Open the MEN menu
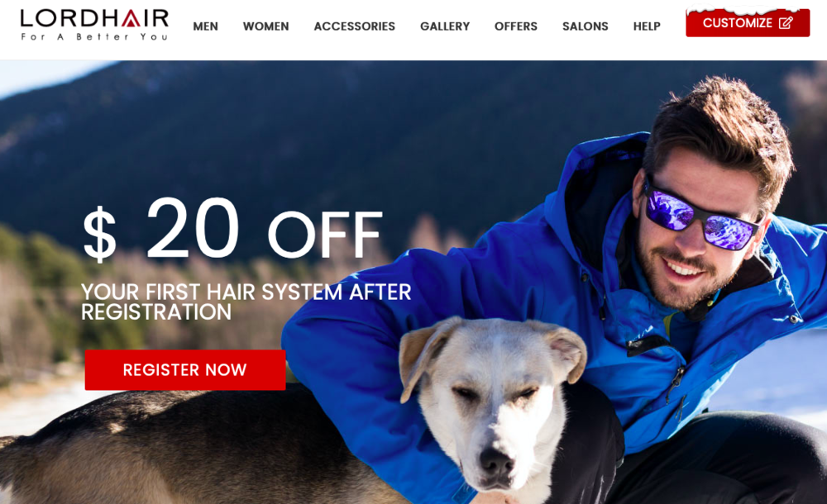 click(205, 26)
